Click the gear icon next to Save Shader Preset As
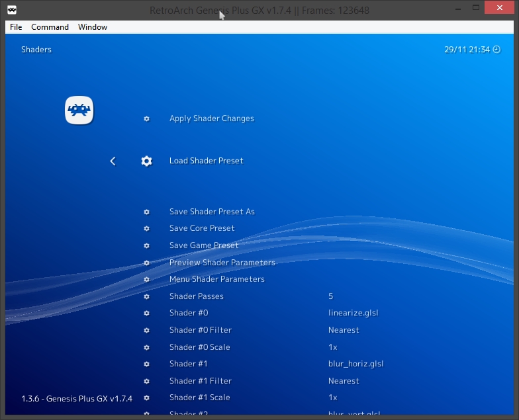Viewport: 519px width, 420px height. [x=147, y=212]
